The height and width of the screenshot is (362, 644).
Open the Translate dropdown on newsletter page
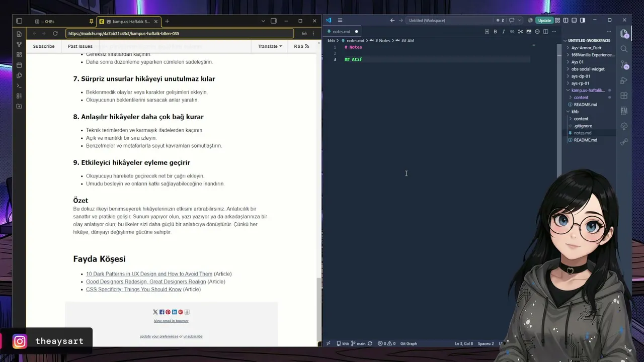pyautogui.click(x=270, y=46)
